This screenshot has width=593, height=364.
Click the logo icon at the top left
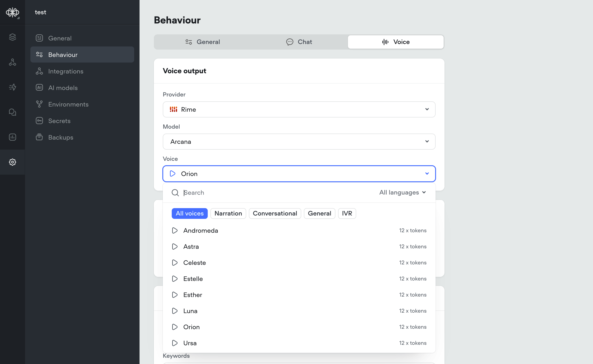(13, 12)
